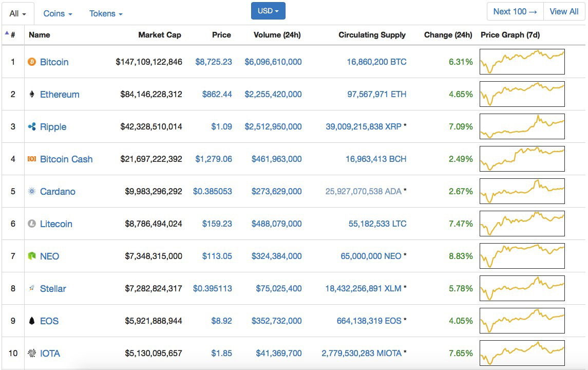588x370 pixels.
Task: Sort by the rank # column
Action: pyautogui.click(x=12, y=35)
